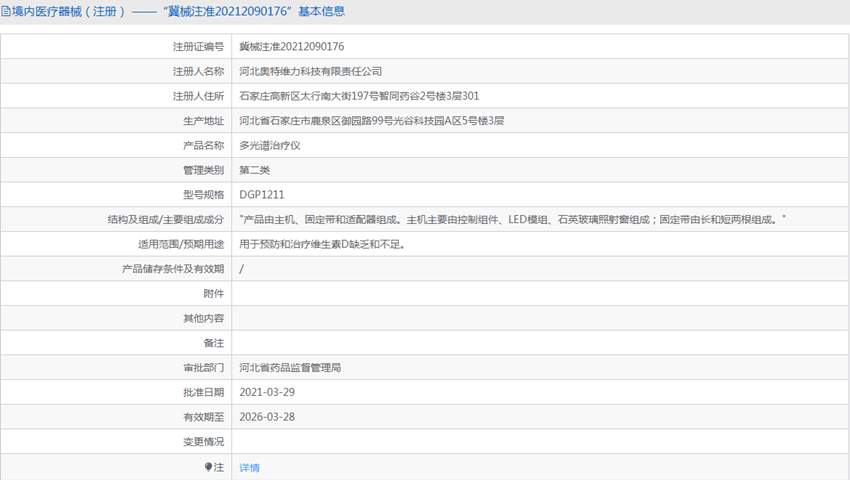Click the 适用范围/预期用途 label
The width and height of the screenshot is (850, 480).
click(x=181, y=244)
